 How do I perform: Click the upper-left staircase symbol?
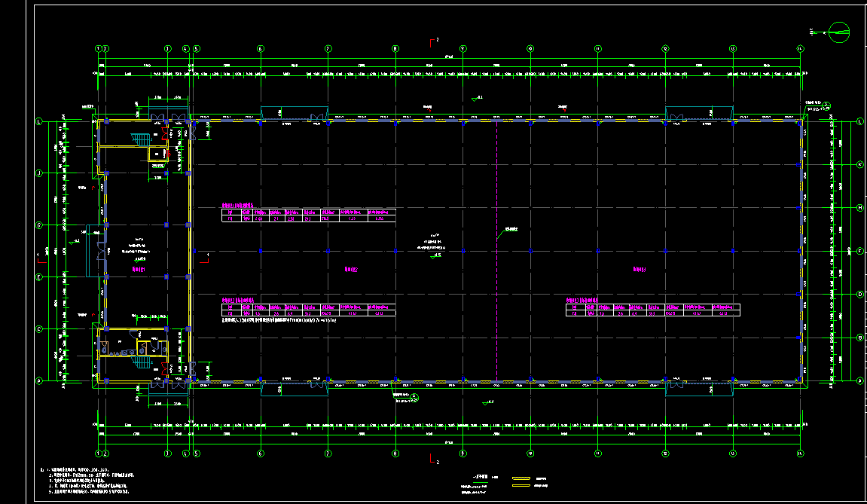[x=140, y=141]
